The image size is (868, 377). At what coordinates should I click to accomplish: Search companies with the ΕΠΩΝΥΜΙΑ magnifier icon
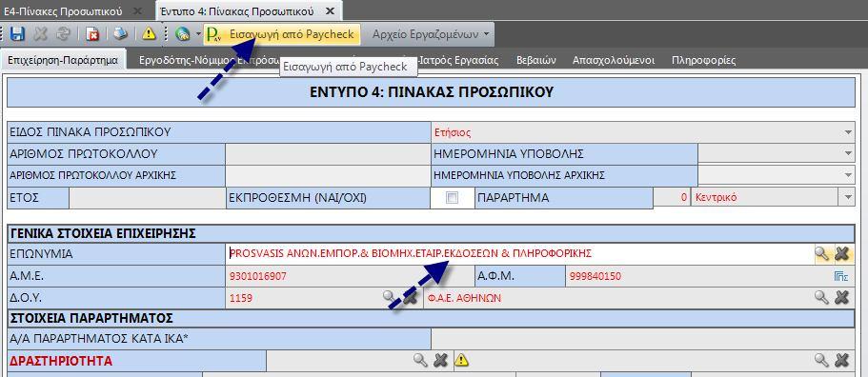click(x=822, y=254)
